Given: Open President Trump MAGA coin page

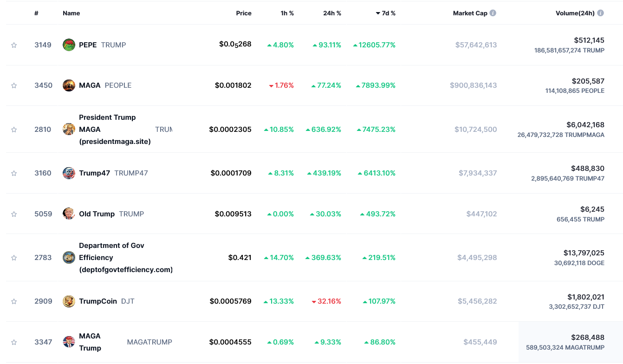Looking at the screenshot, I should click(115, 130).
